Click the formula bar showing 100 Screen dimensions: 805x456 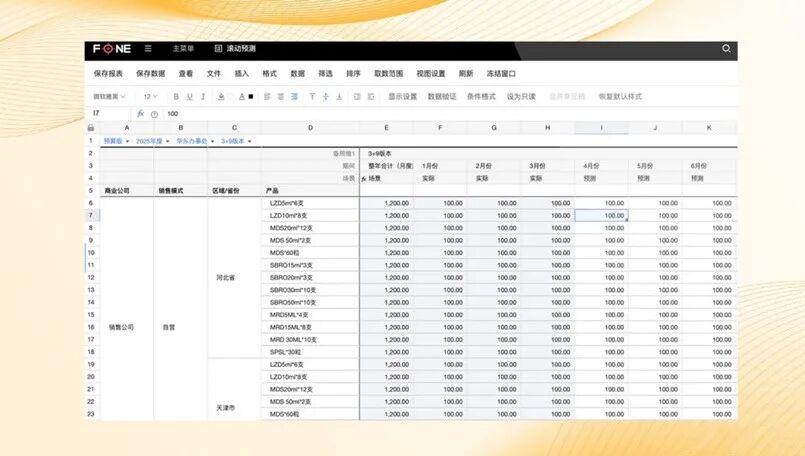coord(449,114)
